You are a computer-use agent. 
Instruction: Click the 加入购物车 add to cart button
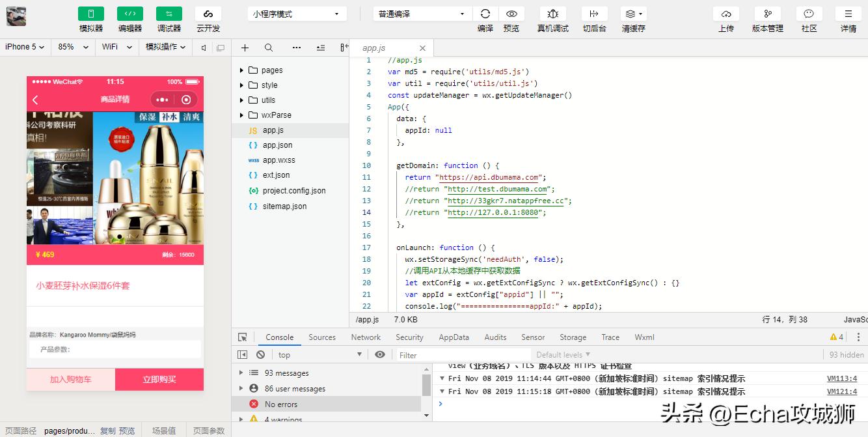[71, 379]
